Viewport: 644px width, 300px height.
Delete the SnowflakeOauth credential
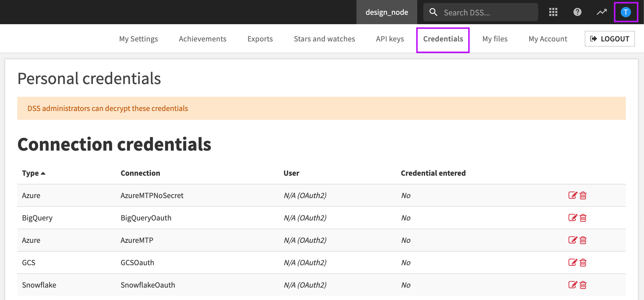pyautogui.click(x=583, y=285)
